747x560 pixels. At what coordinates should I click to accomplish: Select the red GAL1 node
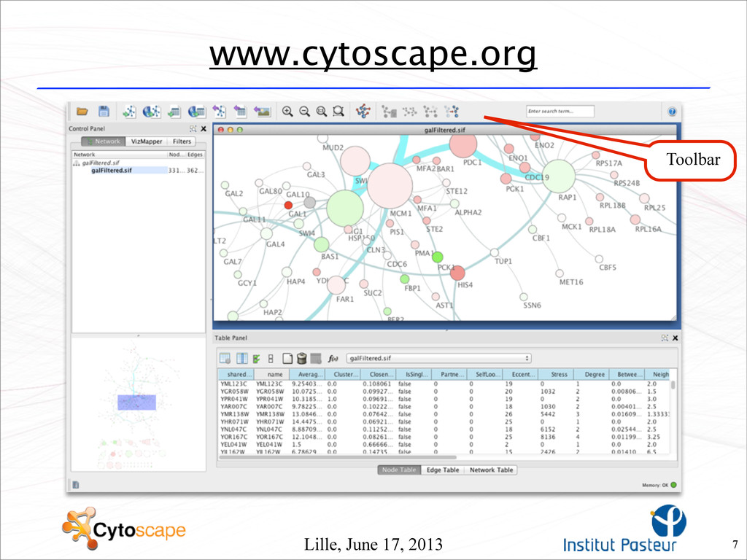(288, 205)
